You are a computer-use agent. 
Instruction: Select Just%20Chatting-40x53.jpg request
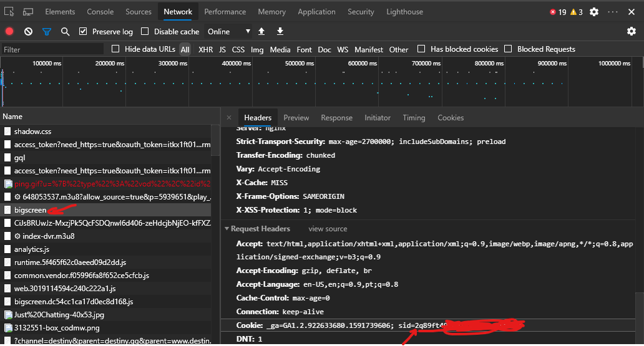pyautogui.click(x=105, y=315)
